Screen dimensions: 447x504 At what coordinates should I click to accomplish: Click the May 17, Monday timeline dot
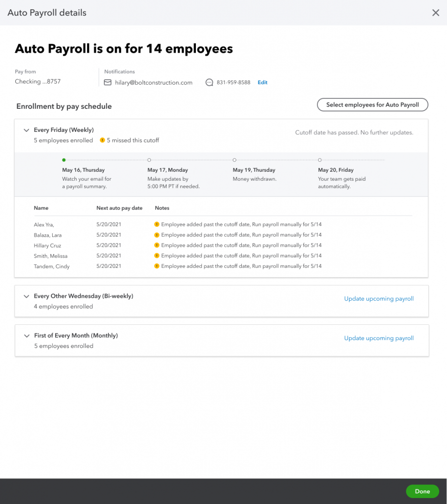point(149,160)
